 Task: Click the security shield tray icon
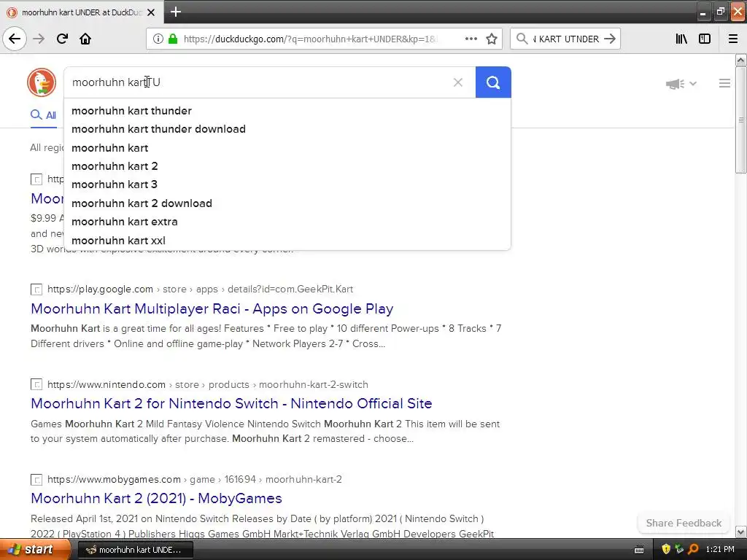(666, 550)
